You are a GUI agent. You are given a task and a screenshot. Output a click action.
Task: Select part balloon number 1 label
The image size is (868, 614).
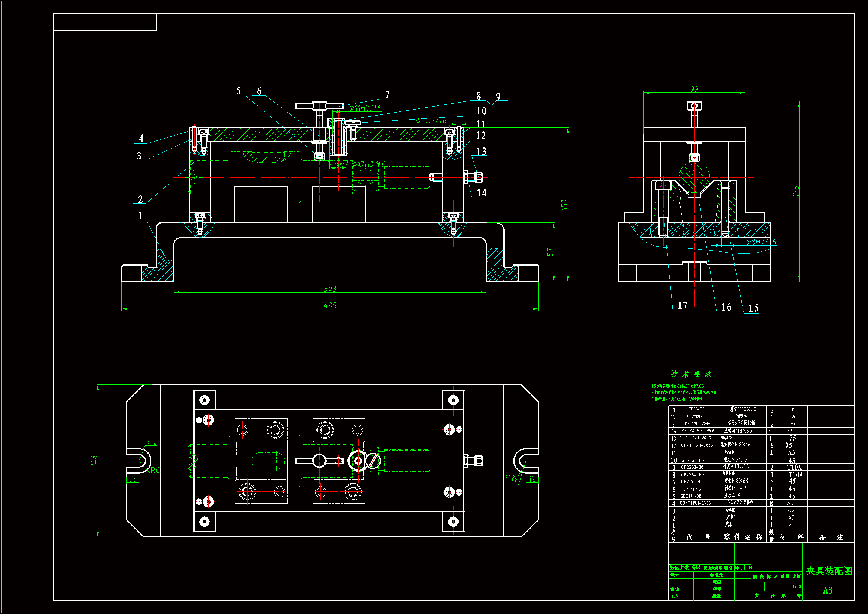click(x=140, y=216)
